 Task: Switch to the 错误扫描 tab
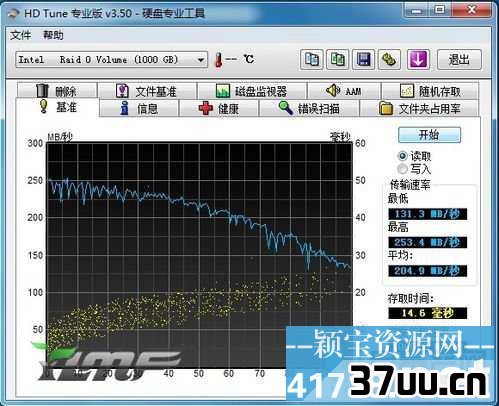tap(309, 109)
